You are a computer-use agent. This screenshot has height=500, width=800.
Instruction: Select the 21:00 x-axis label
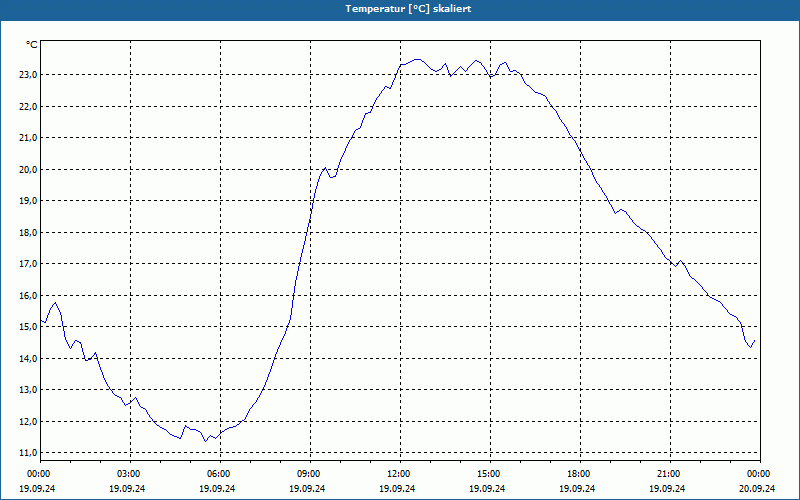pos(669,474)
